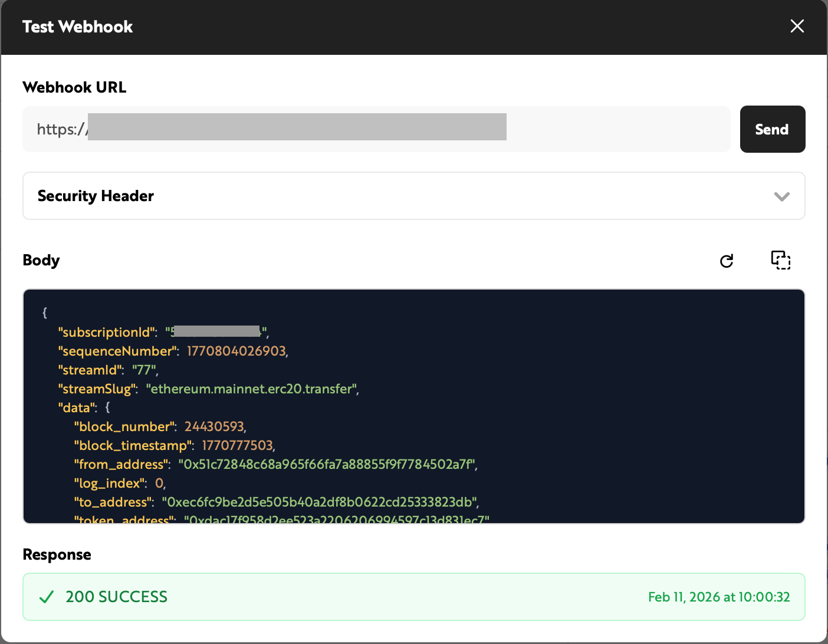Click the green success checkmark icon
The height and width of the screenshot is (644, 828).
coord(47,597)
